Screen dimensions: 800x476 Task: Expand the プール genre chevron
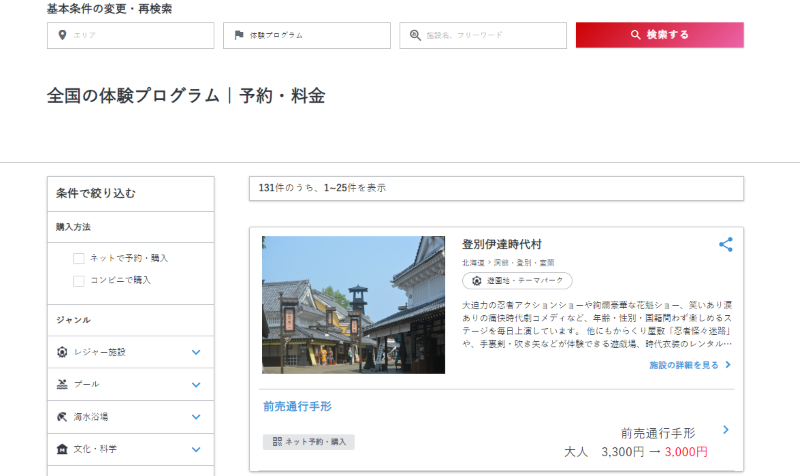196,384
